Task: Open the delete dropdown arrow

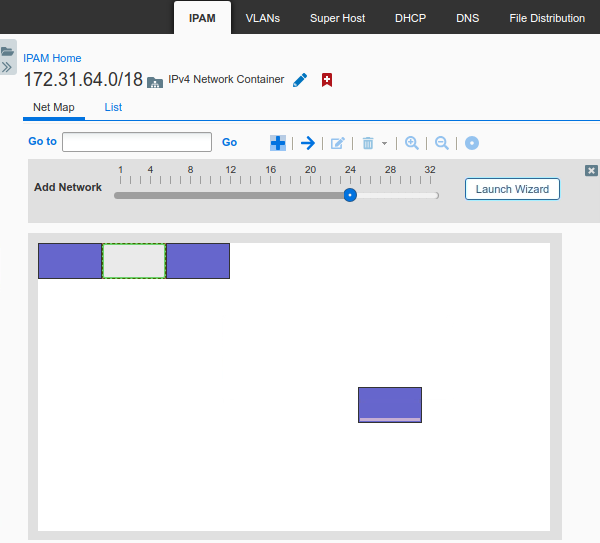Action: 384,144
